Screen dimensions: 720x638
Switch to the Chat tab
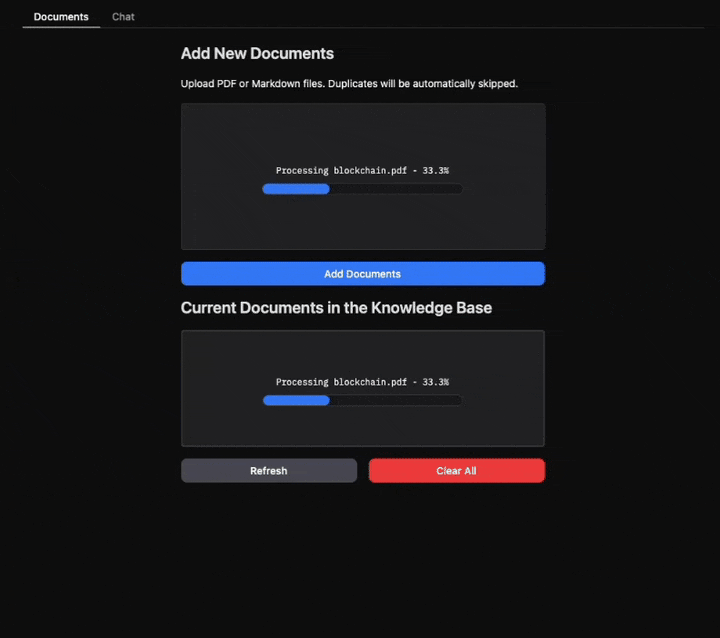coord(123,17)
